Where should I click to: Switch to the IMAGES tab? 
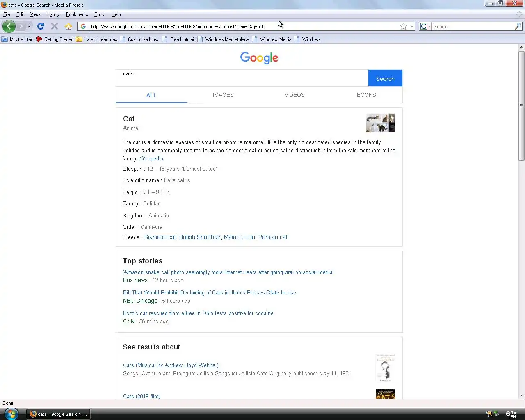[223, 95]
